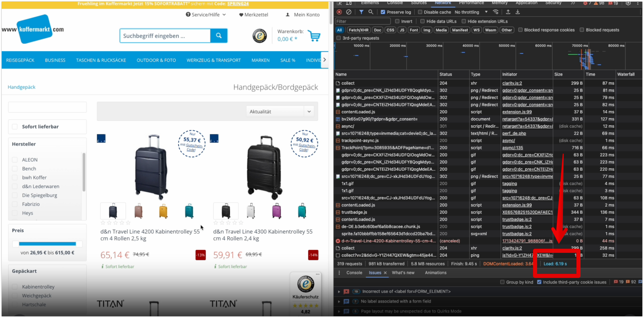The image size is (644, 318).
Task: Open the REISEGEPÄCK navigation menu
Action: click(20, 60)
